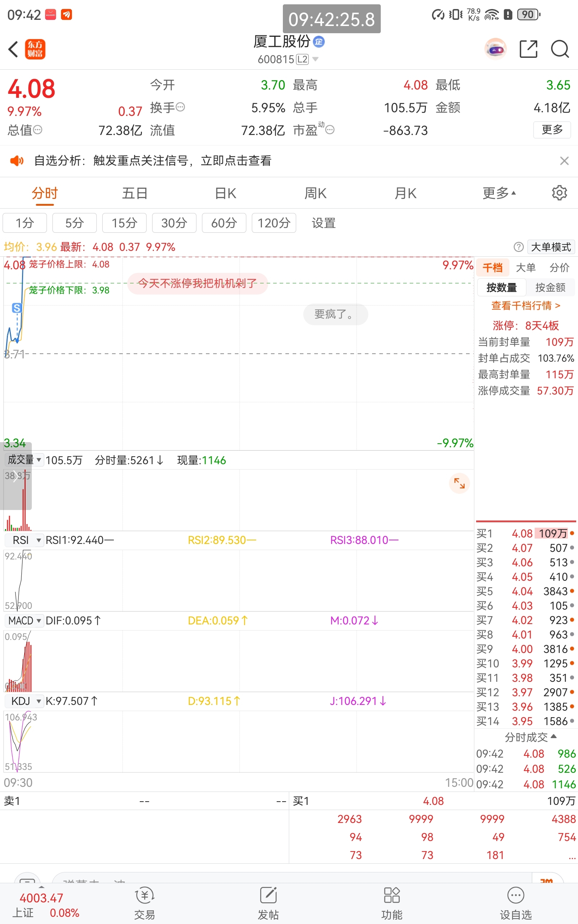Image resolution: width=578 pixels, height=924 pixels.
Task: Tap the 设自选 add-watchlist icon
Action: (516, 903)
